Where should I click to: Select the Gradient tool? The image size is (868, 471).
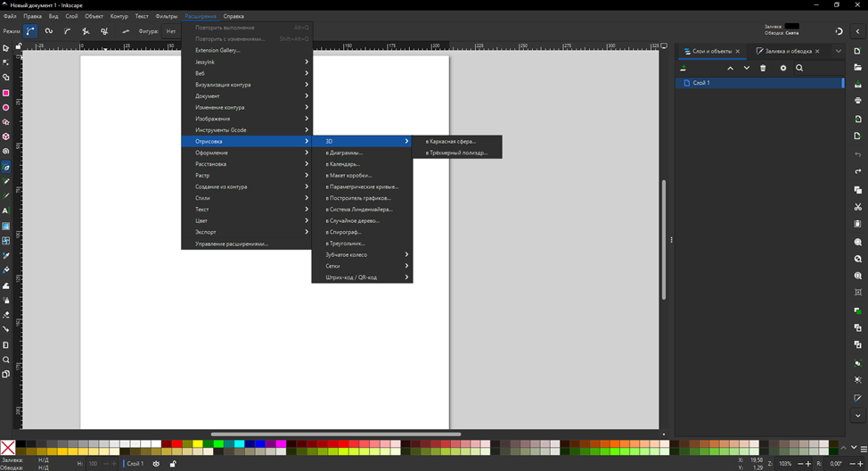(x=6, y=226)
